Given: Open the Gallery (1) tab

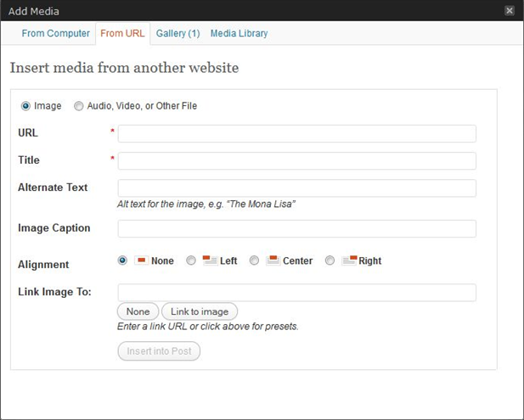Looking at the screenshot, I should coord(177,33).
